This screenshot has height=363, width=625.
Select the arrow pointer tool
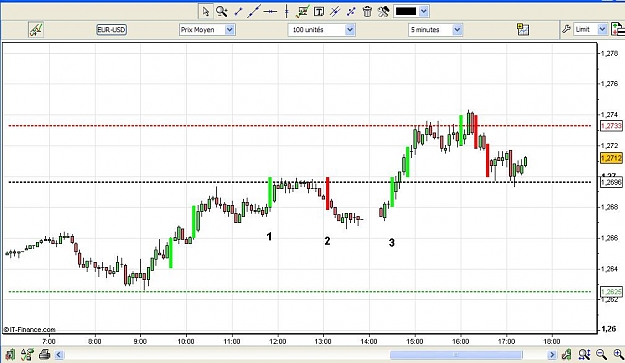[x=206, y=11]
